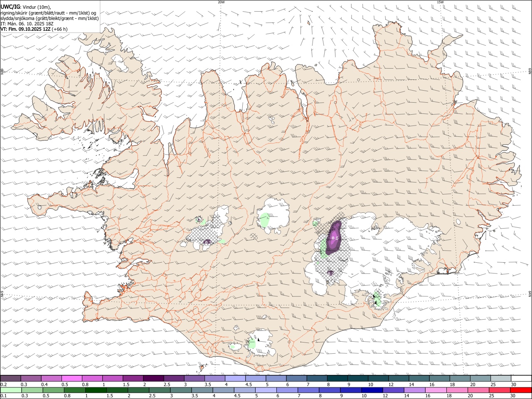
Task: Click the 'IT: Mán. 06. 10. 2025 18Z' line
Action: coord(27,24)
